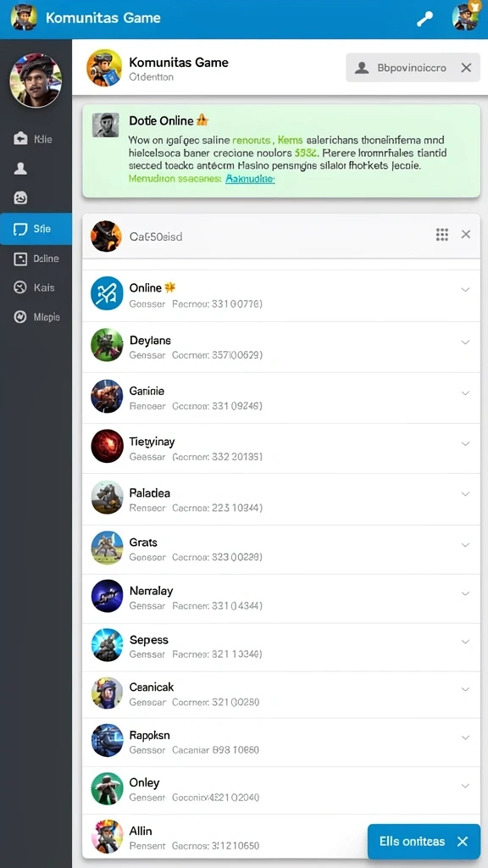Expand the Rapoksn row chevron
This screenshot has width=488, height=868.
coord(465,737)
